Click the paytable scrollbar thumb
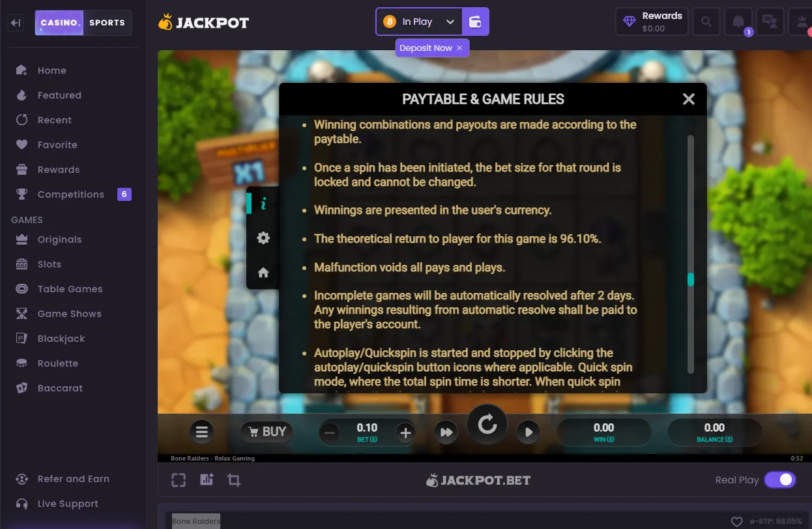This screenshot has height=529, width=812. coord(691,279)
